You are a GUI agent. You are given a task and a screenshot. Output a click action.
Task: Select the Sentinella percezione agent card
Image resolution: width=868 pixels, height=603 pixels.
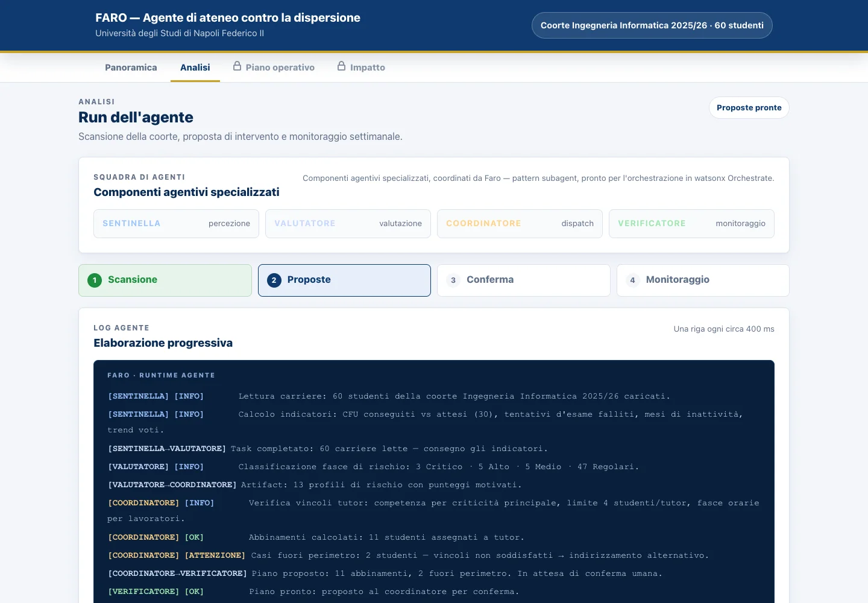[x=176, y=224]
